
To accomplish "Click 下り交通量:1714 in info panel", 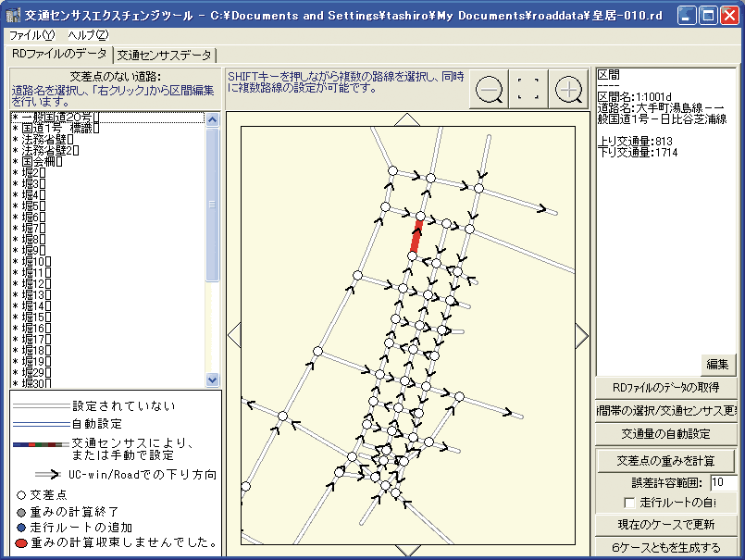I will coord(638,153).
